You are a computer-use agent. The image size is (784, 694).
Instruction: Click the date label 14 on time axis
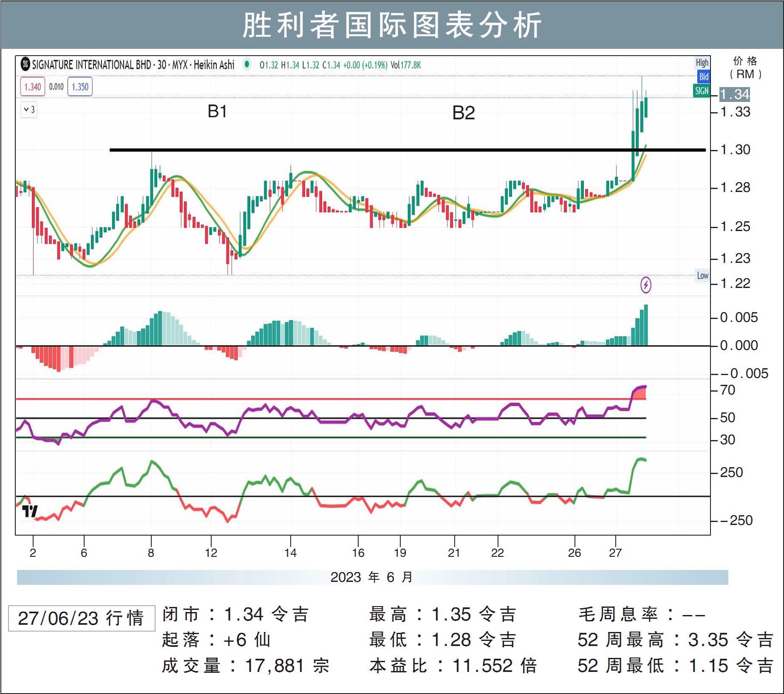[x=290, y=553]
